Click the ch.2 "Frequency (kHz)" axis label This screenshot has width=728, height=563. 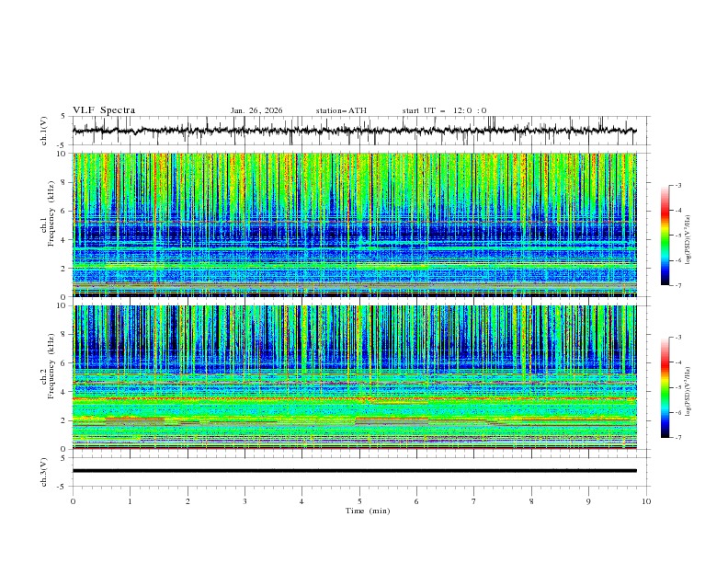tap(51, 365)
